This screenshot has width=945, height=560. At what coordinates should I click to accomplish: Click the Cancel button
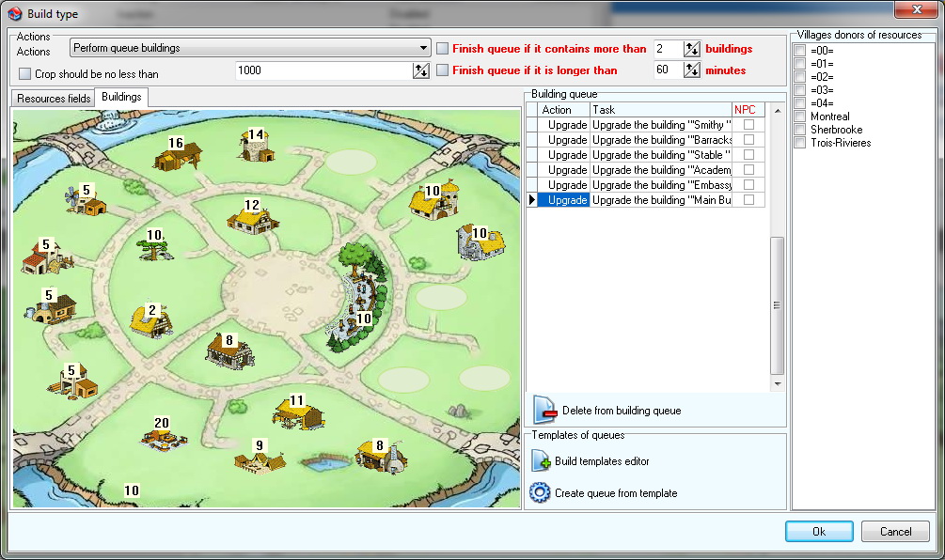pyautogui.click(x=895, y=532)
